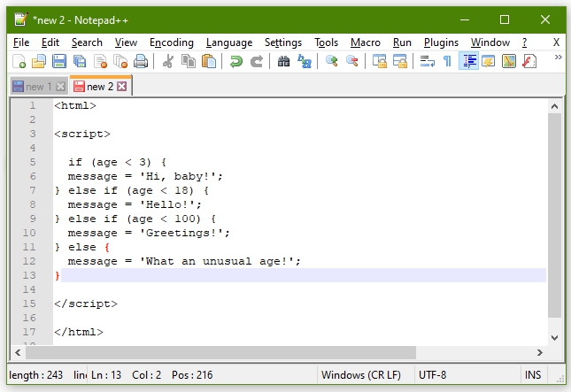Click the Synchronize vertical scrolling icon
Screen dimensions: 571x392
(380, 61)
